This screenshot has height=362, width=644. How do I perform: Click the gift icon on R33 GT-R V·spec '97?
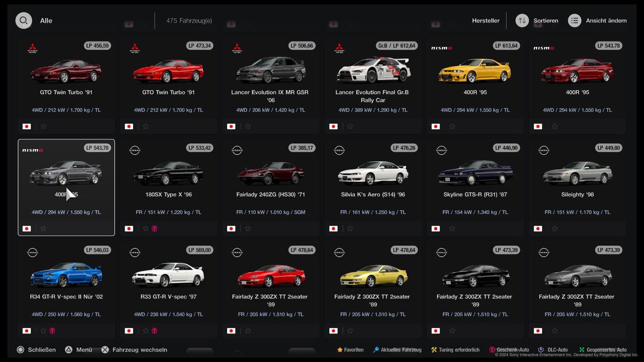pyautogui.click(x=155, y=331)
